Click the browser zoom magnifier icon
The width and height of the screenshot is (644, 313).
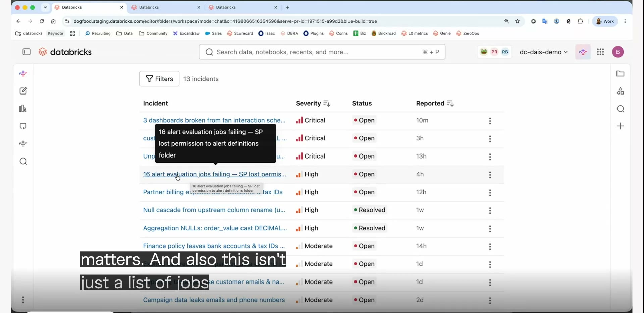coord(507,21)
